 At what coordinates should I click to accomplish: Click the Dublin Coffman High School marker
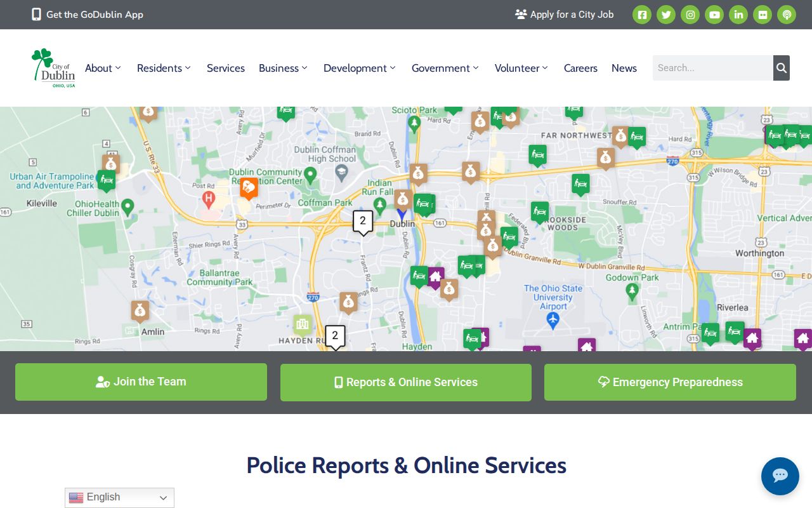[341, 172]
